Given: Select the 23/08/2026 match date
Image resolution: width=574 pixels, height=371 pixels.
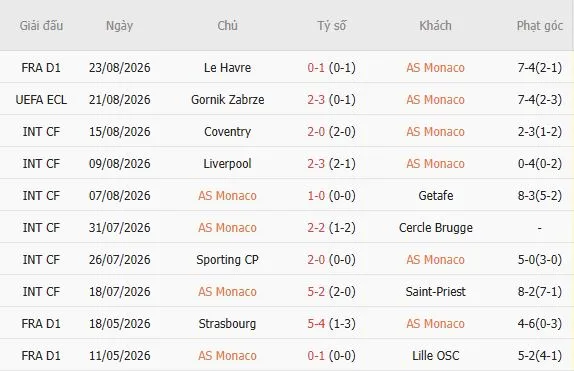Looking at the screenshot, I should click(119, 68).
